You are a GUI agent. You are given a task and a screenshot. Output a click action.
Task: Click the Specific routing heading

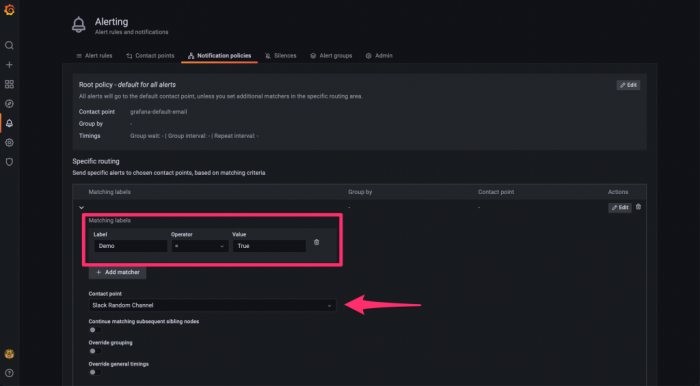click(x=96, y=161)
